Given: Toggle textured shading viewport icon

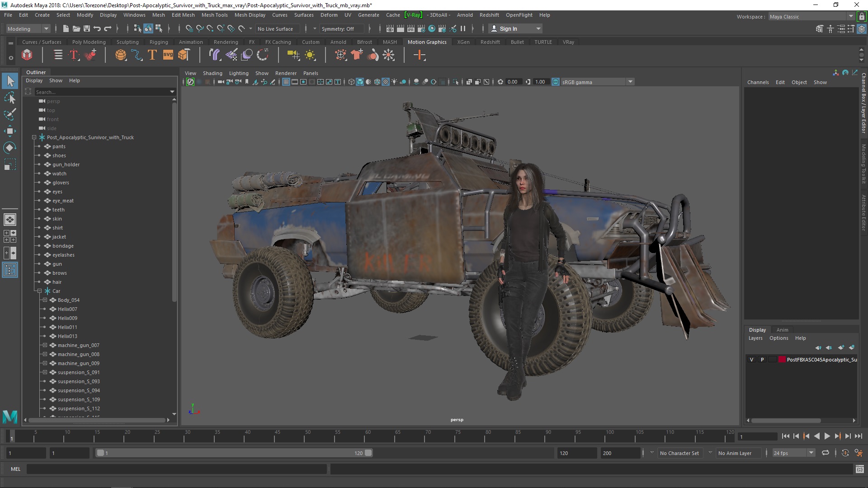Looking at the screenshot, I should click(386, 82).
